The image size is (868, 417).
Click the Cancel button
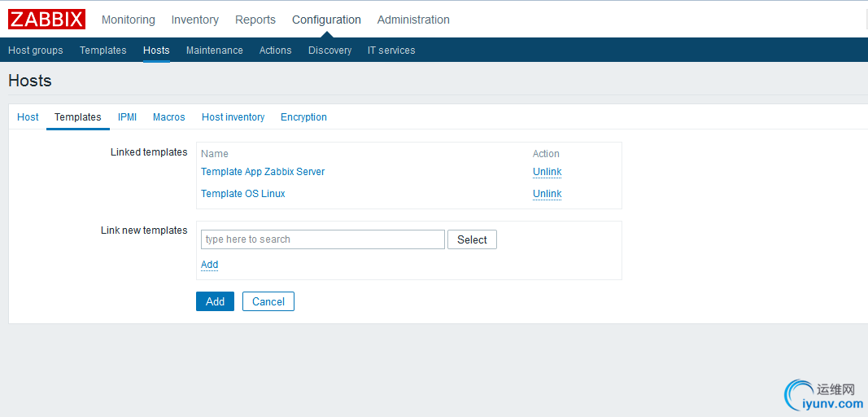[268, 301]
